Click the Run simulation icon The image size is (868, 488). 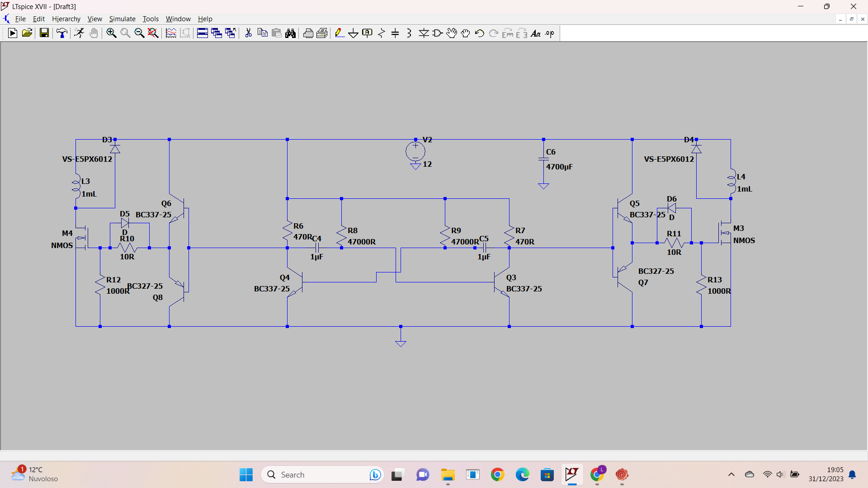click(x=13, y=33)
